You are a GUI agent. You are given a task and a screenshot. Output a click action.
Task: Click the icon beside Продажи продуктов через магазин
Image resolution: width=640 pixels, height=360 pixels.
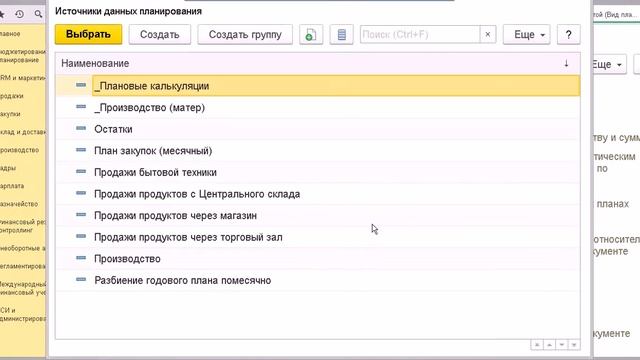[81, 214]
